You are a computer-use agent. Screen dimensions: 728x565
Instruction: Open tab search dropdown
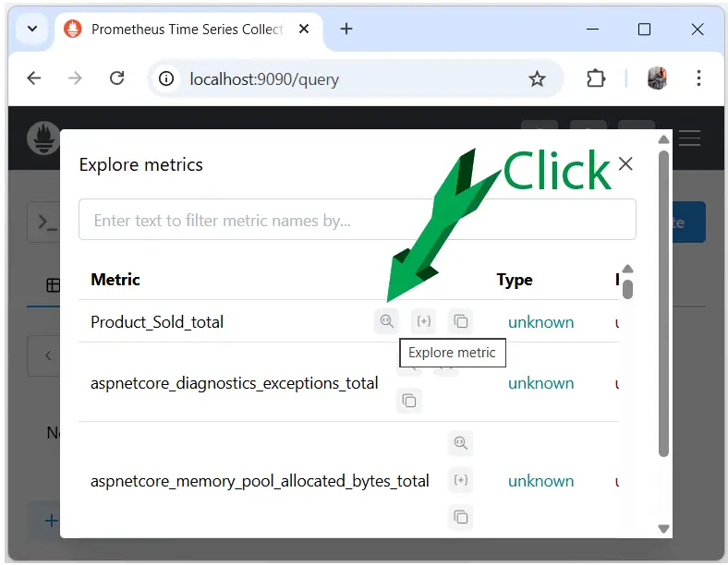click(x=32, y=29)
